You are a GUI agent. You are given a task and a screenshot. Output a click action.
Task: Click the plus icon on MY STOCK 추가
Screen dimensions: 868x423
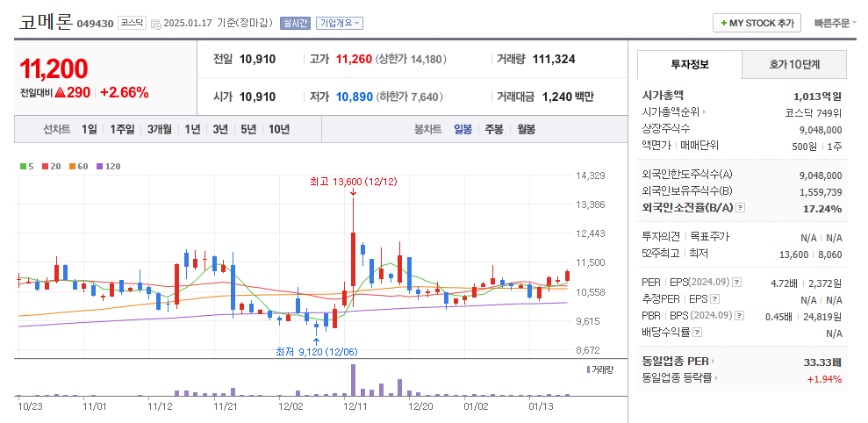point(723,23)
